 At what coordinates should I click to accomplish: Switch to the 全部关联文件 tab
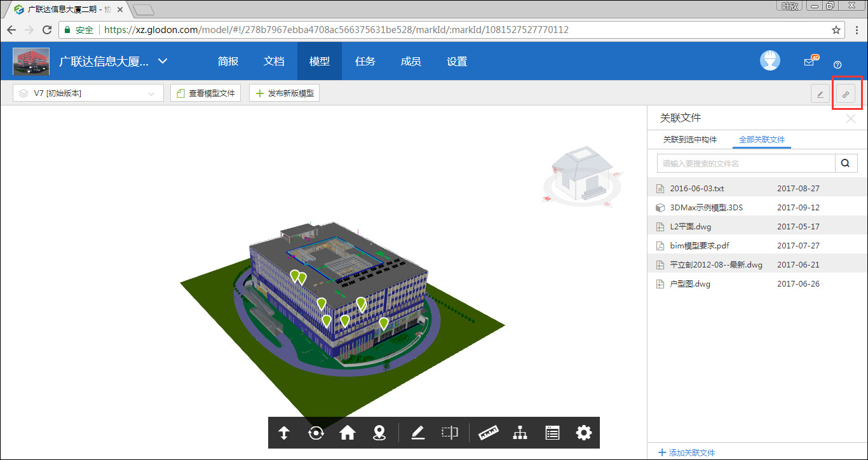coord(761,140)
